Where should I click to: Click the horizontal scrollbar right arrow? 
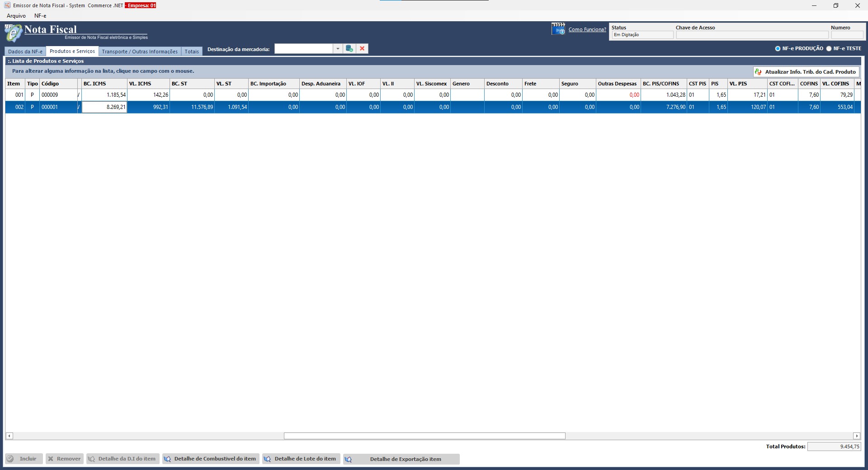pyautogui.click(x=856, y=436)
